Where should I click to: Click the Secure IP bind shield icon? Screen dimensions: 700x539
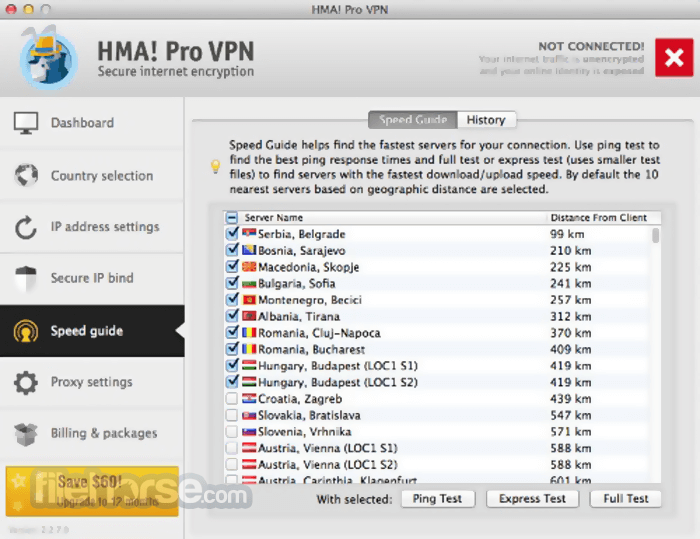25,278
